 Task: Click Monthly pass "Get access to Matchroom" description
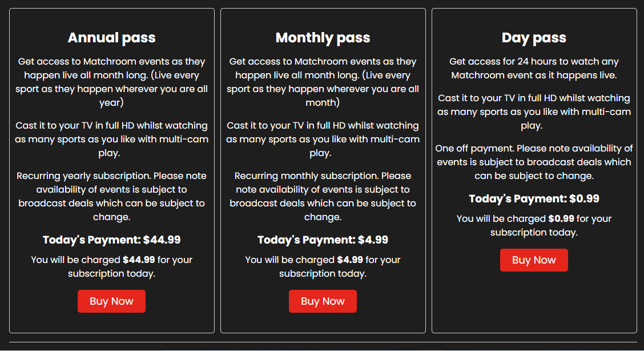click(323, 82)
